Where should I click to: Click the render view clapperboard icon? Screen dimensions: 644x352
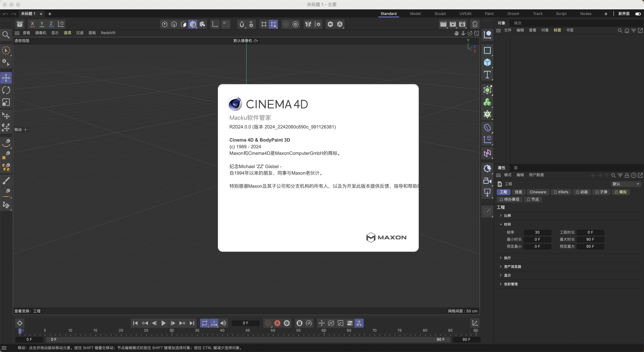pyautogui.click(x=443, y=24)
